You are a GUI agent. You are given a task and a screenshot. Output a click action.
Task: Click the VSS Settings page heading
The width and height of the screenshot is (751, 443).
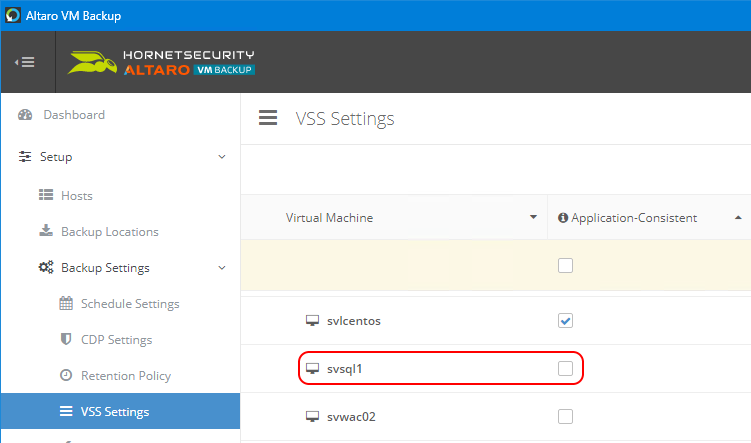coord(344,118)
